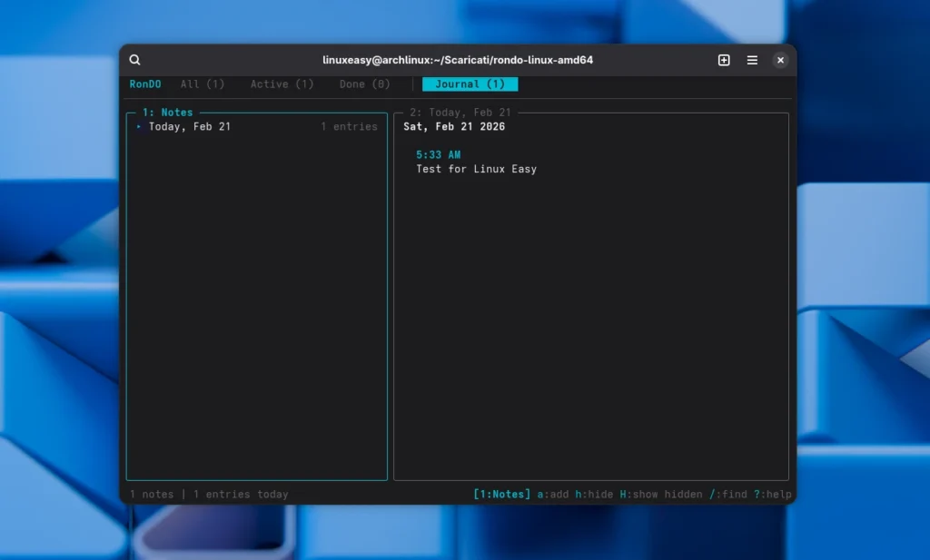Toggle H:show hidden in status bar
Image resolution: width=930 pixels, height=560 pixels.
click(x=660, y=495)
